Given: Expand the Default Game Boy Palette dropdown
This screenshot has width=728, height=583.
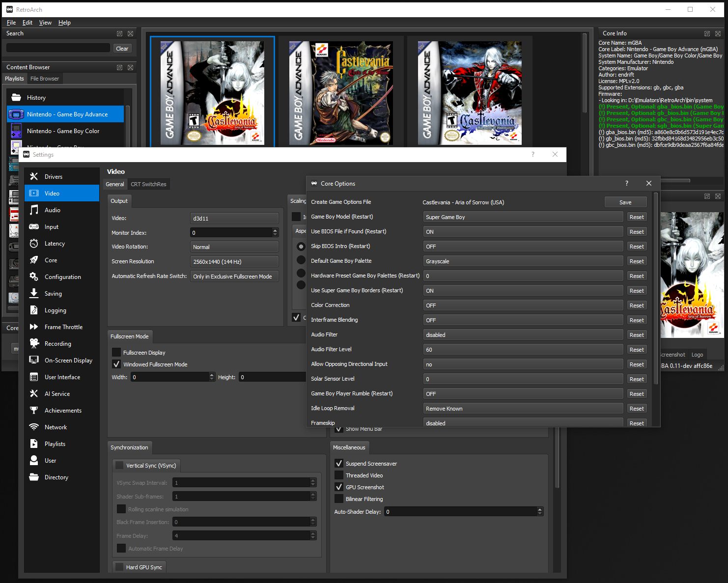Looking at the screenshot, I should 523,261.
